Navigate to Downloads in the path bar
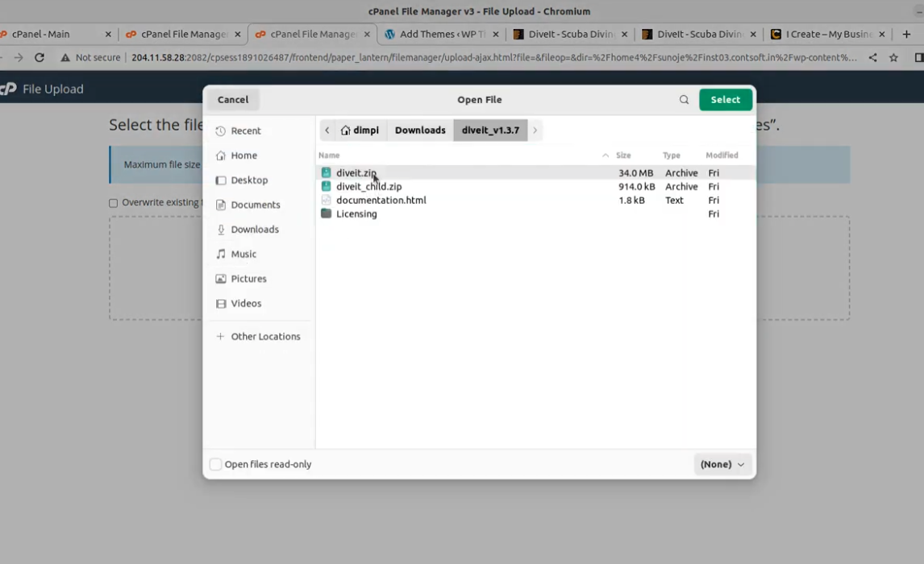924x564 pixels. (x=420, y=130)
